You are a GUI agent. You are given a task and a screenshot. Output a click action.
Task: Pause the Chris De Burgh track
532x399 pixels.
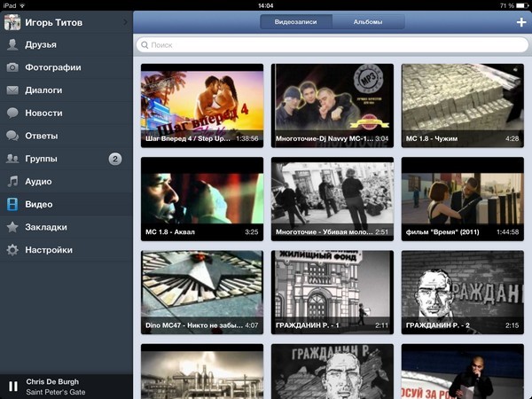coord(12,386)
